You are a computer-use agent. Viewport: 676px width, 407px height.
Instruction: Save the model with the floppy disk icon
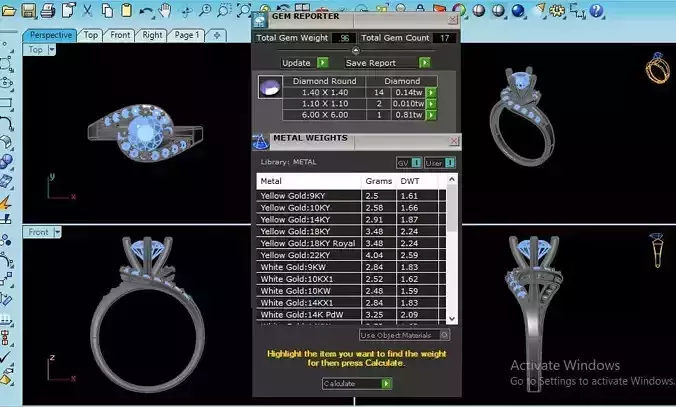pos(28,10)
